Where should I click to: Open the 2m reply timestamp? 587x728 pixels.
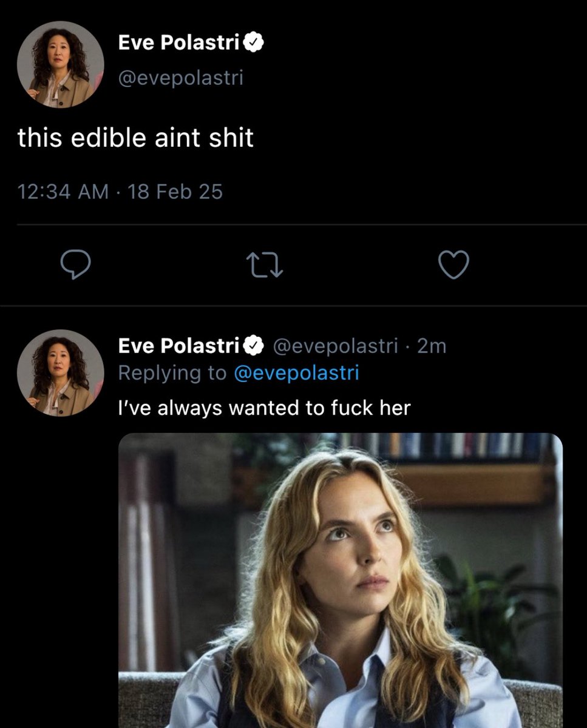[433, 346]
